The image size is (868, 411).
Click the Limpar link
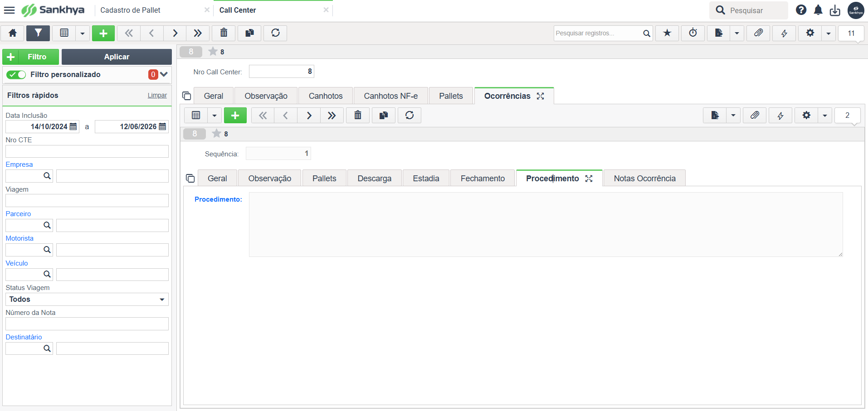coord(157,95)
